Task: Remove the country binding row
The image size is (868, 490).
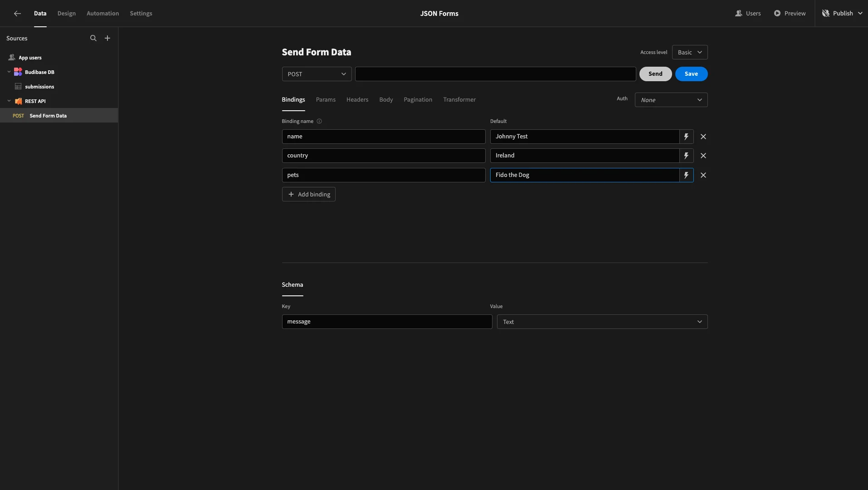Action: coord(703,155)
